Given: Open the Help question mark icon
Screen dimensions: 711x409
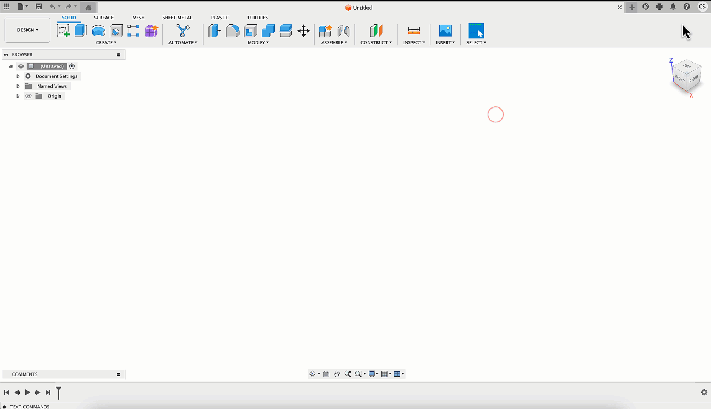Looking at the screenshot, I should [687, 7].
